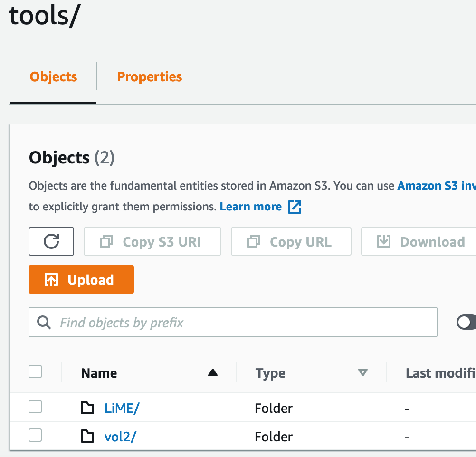This screenshot has height=457, width=476.
Task: Select the Objects tab
Action: [53, 76]
